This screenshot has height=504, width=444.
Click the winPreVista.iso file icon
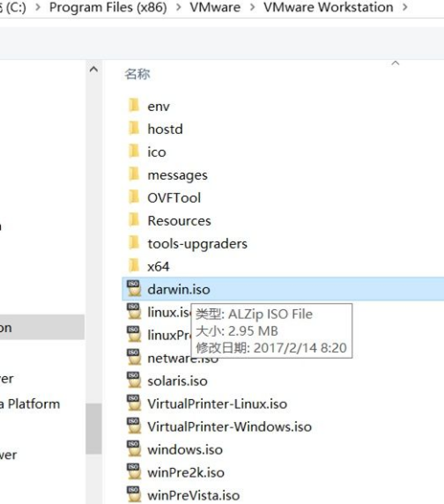pyautogui.click(x=134, y=494)
